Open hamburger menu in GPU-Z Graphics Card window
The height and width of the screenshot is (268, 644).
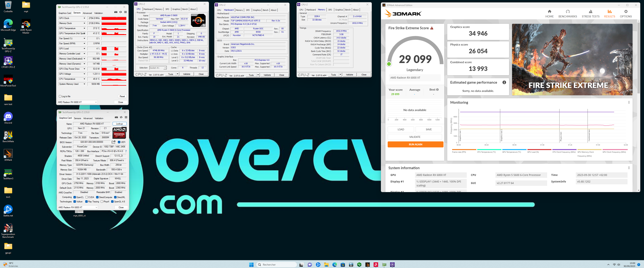click(x=126, y=117)
